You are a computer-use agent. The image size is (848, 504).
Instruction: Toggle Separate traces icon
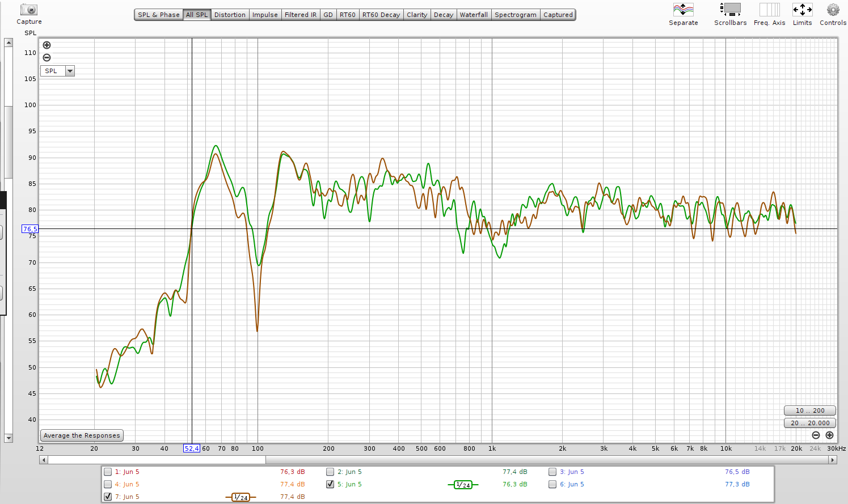[683, 10]
